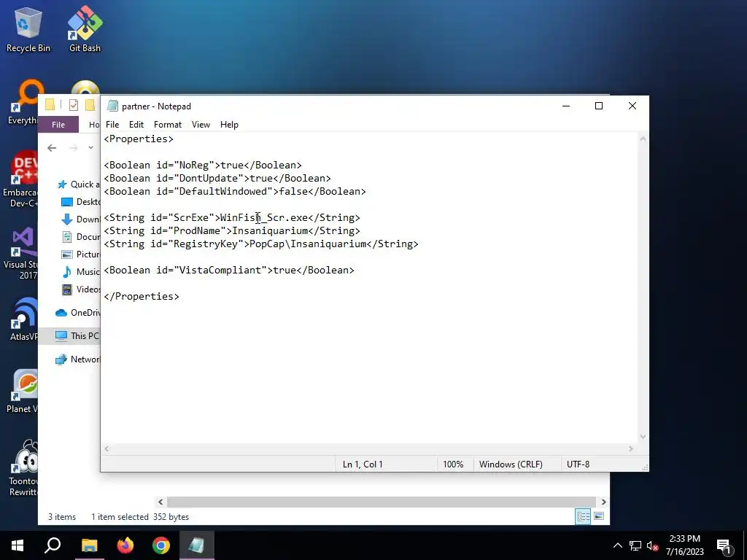Click Notepad horizontal scrollbar left arrow

point(107,448)
